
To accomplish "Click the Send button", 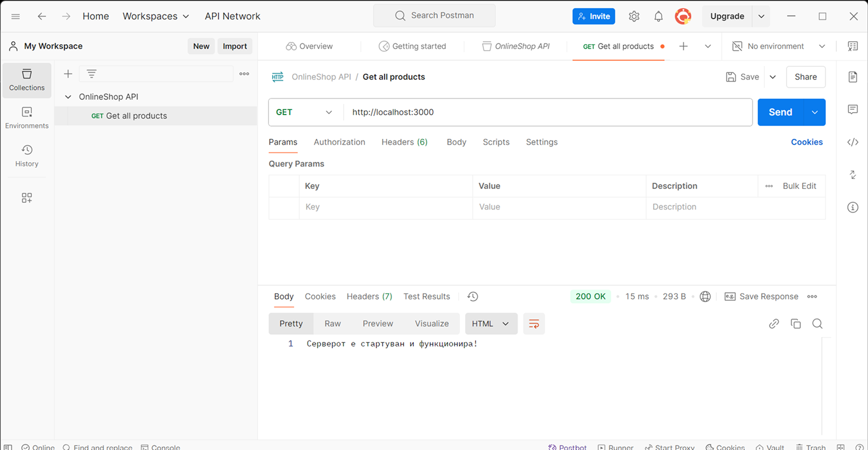I will pyautogui.click(x=780, y=112).
